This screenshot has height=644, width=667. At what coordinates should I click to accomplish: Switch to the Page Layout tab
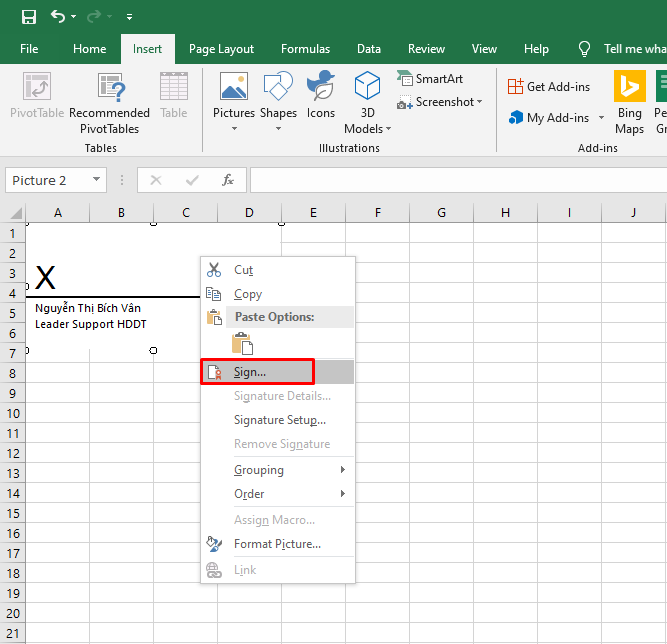click(221, 49)
